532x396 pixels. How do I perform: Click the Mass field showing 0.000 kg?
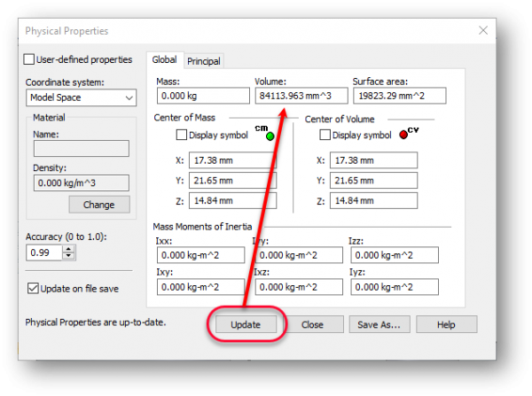tap(203, 96)
